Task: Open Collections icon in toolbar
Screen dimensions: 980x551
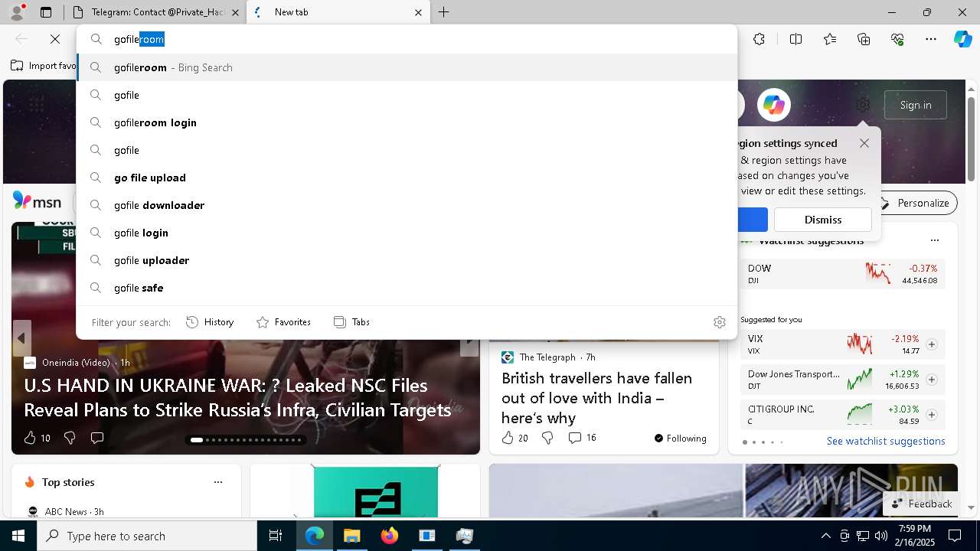Action: (x=864, y=39)
